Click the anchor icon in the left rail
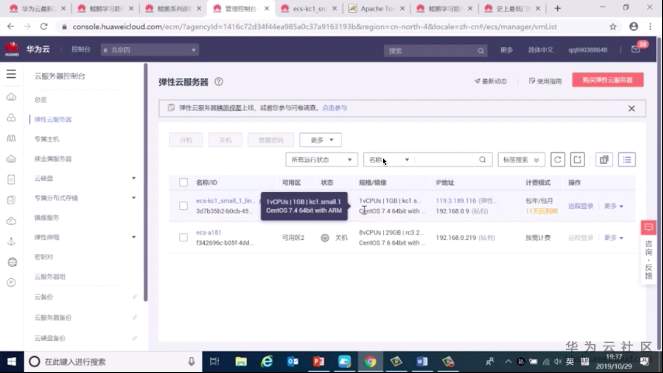 (11, 241)
